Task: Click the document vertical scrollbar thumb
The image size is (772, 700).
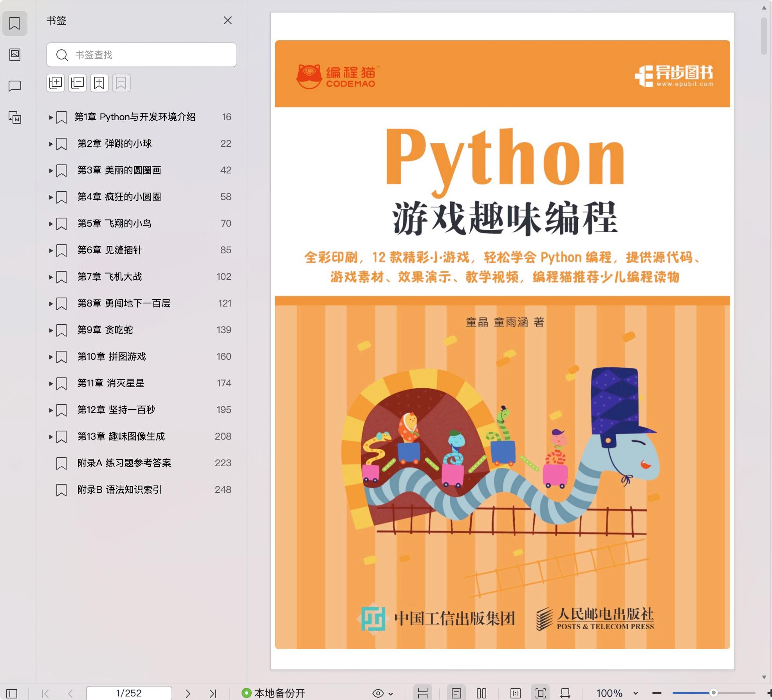Action: click(764, 36)
